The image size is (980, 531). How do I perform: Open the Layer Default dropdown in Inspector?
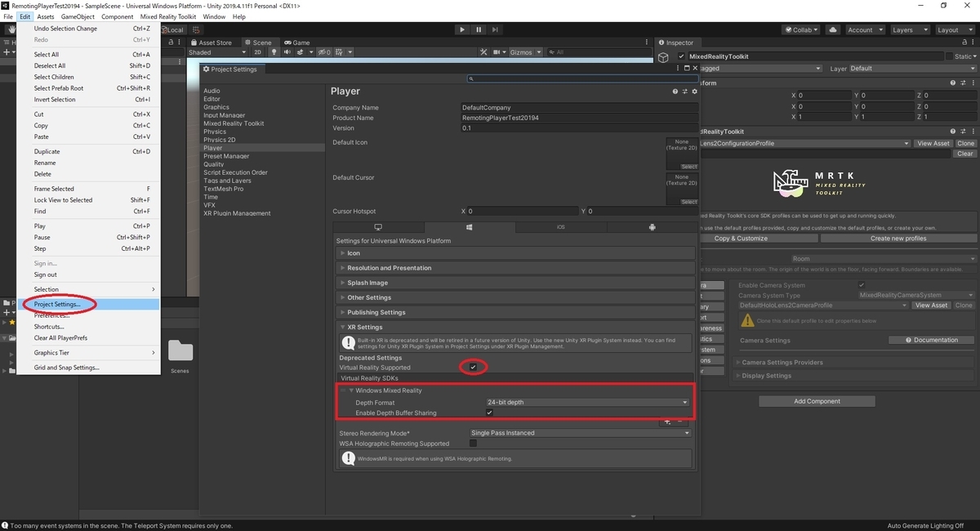(x=913, y=69)
